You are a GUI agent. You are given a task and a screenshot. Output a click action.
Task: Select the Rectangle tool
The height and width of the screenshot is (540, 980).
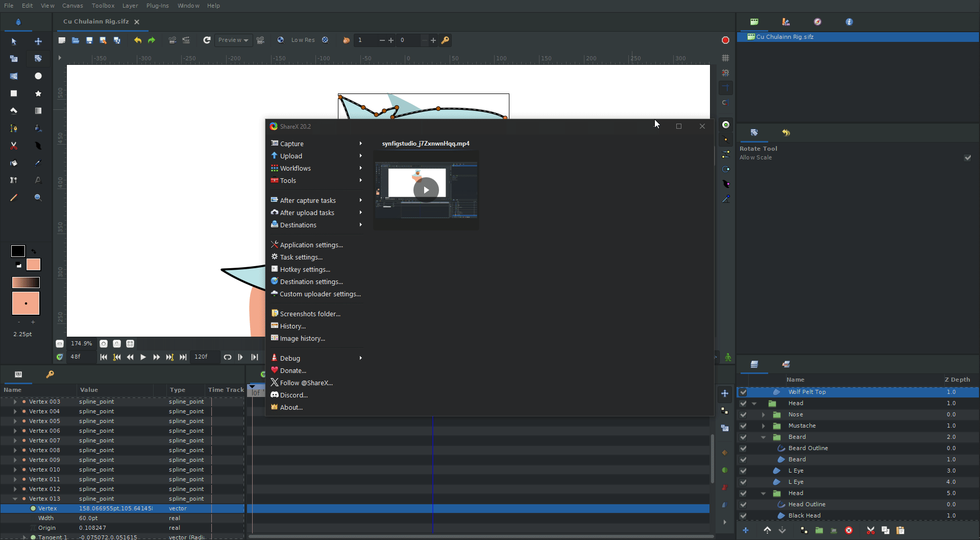pos(14,93)
